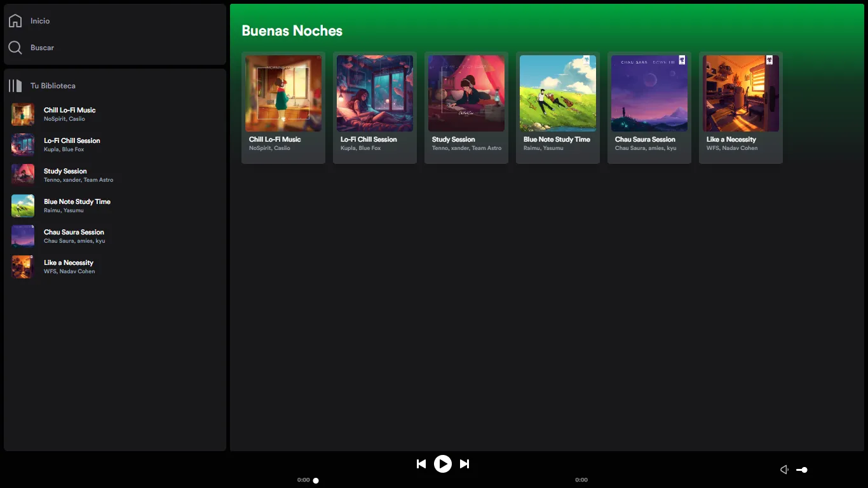Skip to the next track

point(465,464)
